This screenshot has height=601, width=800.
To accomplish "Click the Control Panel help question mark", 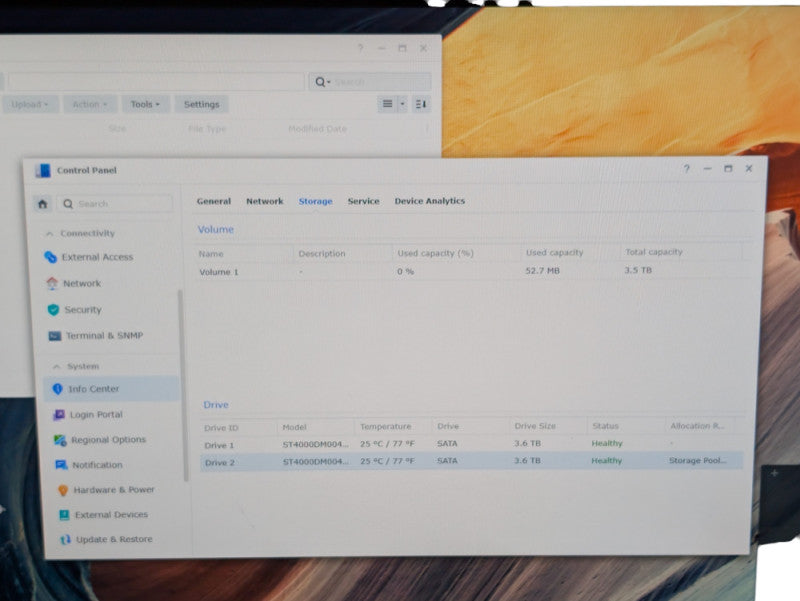I will (687, 168).
